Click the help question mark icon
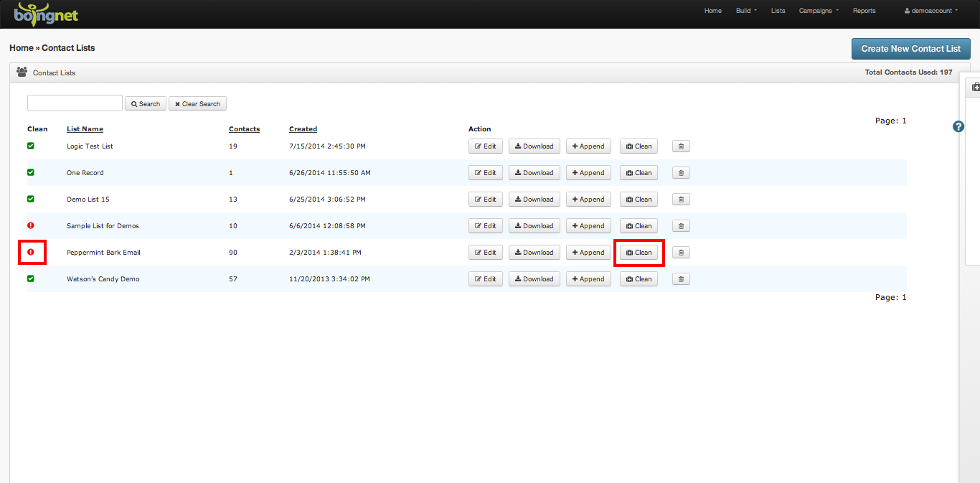 958,126
